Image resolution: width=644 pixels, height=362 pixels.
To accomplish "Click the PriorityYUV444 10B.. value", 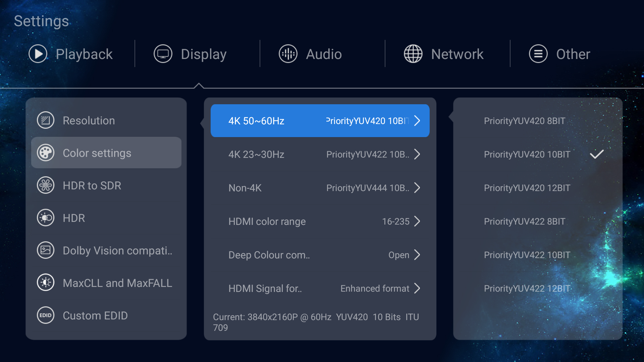I will pyautogui.click(x=368, y=188).
